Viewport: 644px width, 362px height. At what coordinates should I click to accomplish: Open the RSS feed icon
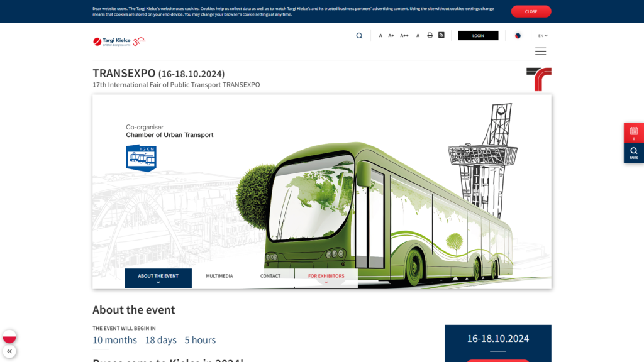(x=441, y=35)
